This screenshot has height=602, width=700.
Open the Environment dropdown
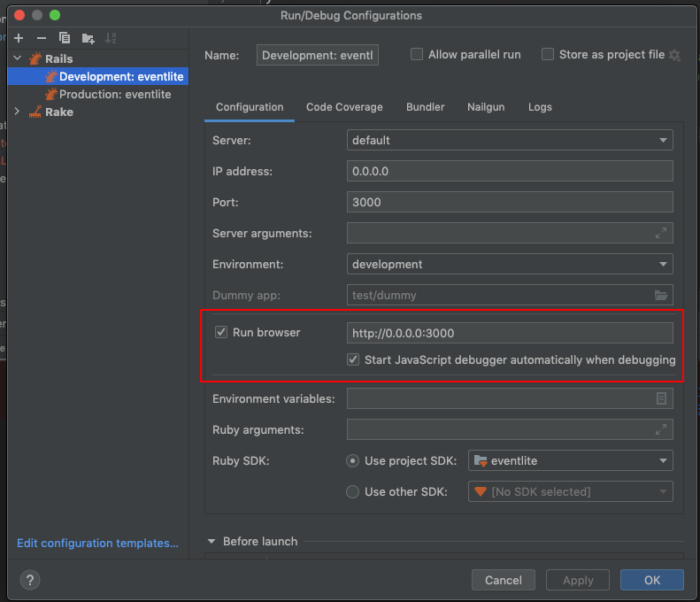point(510,265)
